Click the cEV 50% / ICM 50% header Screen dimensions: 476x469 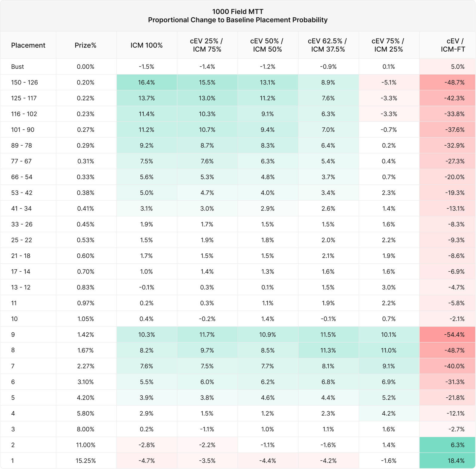click(x=267, y=45)
